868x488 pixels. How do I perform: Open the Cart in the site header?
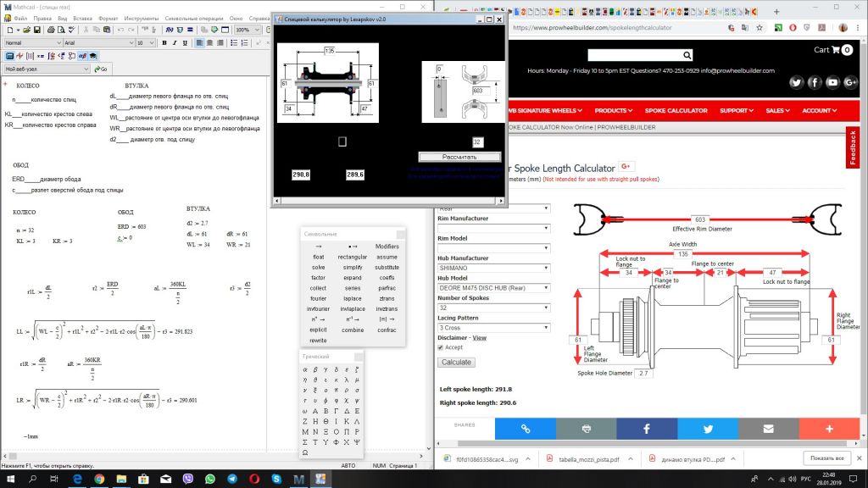(833, 50)
